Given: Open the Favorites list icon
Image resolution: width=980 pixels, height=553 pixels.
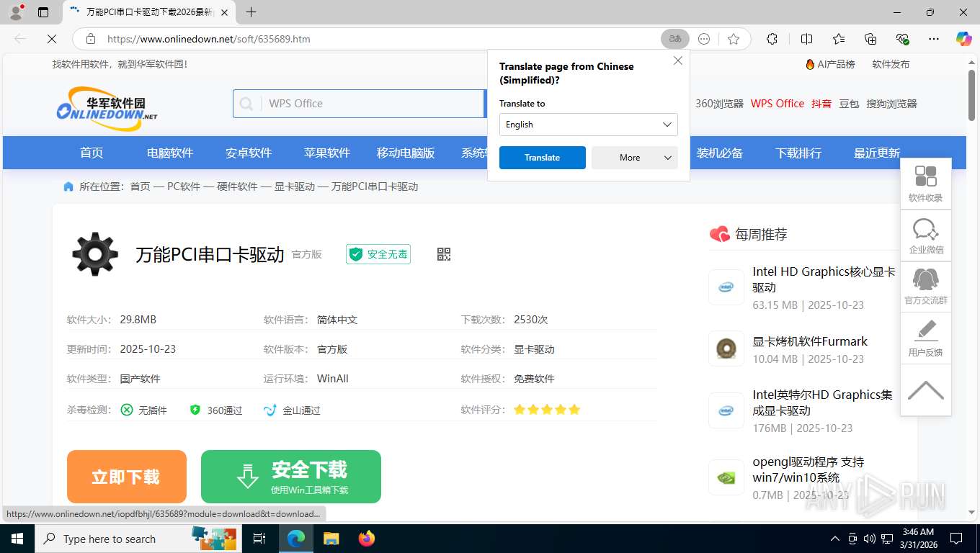Looking at the screenshot, I should point(839,39).
